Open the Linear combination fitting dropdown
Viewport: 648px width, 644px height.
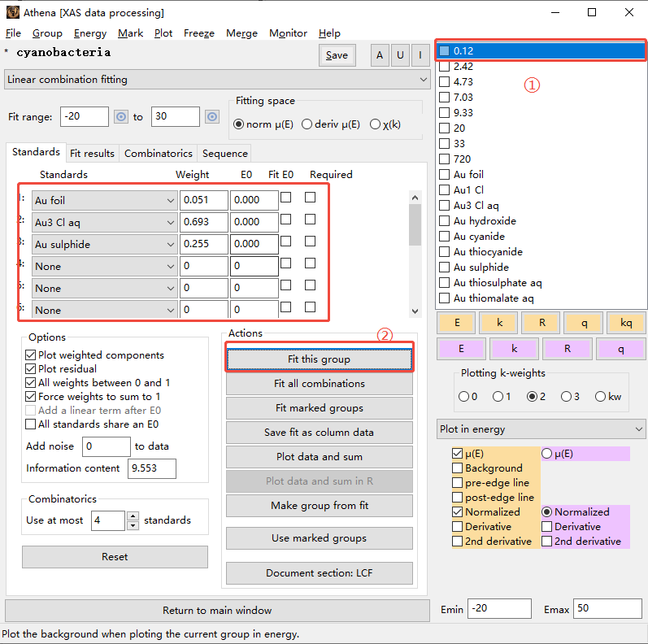[x=217, y=80]
